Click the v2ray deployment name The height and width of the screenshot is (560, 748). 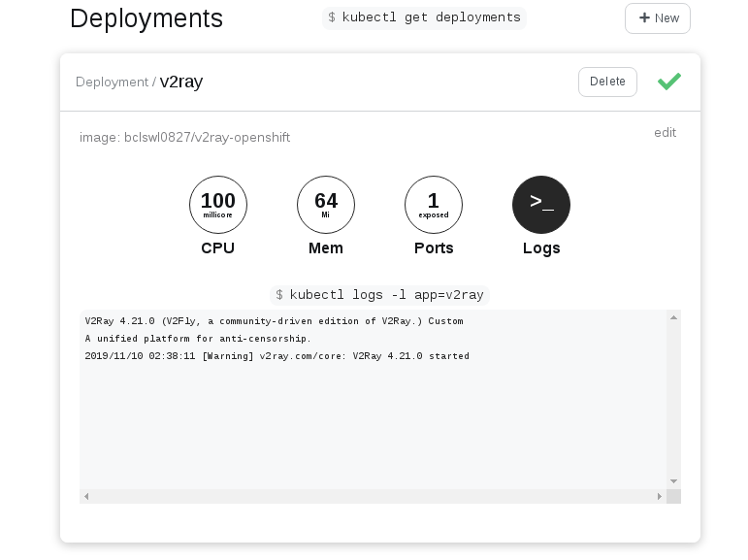[181, 82]
